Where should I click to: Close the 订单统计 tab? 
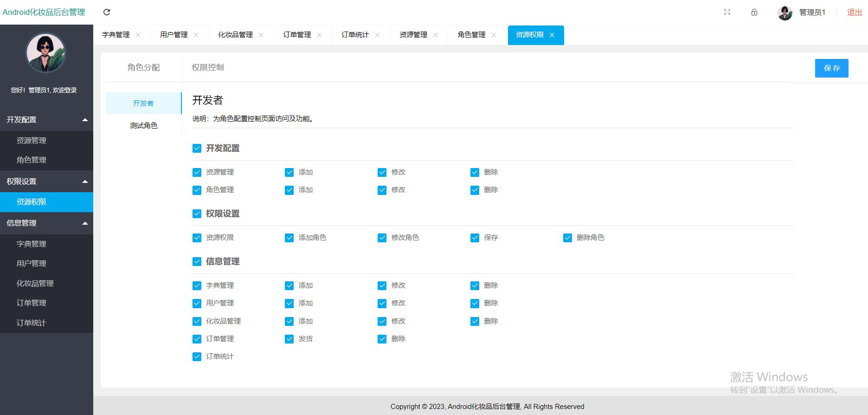[377, 35]
